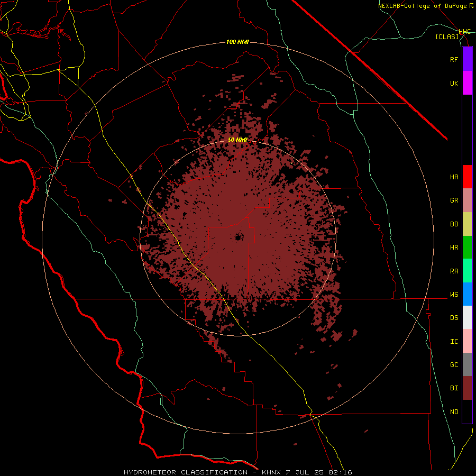The width and height of the screenshot is (476, 476).
Task: Click the GC legend label
Action: tap(454, 365)
